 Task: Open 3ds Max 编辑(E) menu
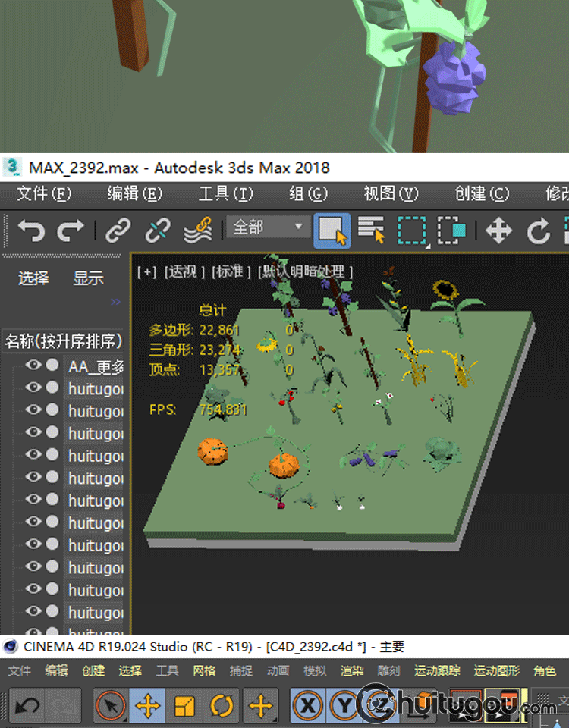(135, 193)
